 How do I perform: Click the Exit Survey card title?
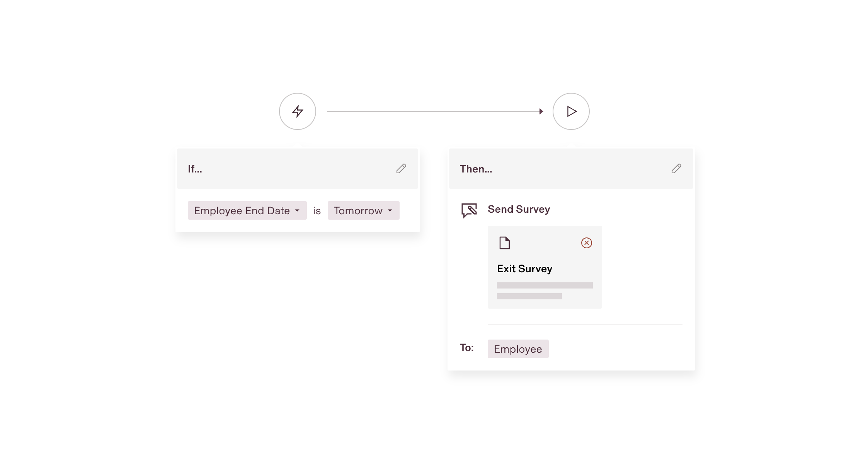pos(524,268)
